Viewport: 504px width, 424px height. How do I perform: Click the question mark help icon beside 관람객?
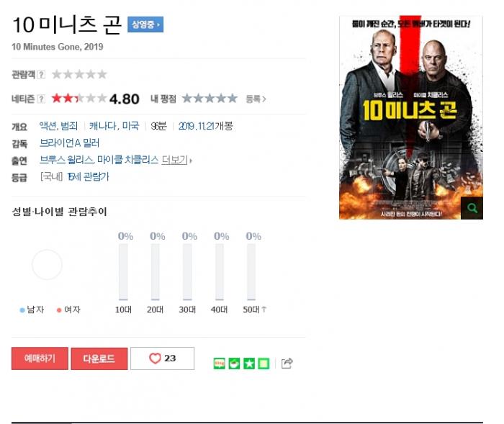(41, 75)
